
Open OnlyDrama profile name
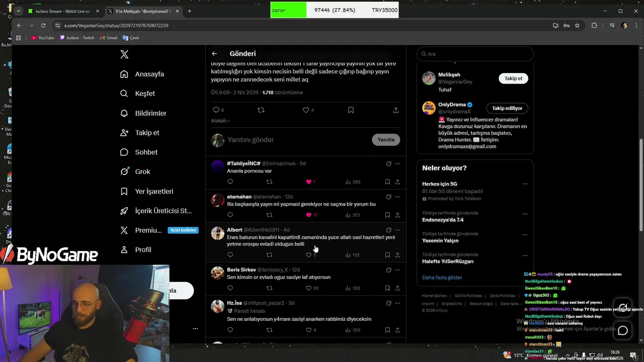[x=452, y=105]
